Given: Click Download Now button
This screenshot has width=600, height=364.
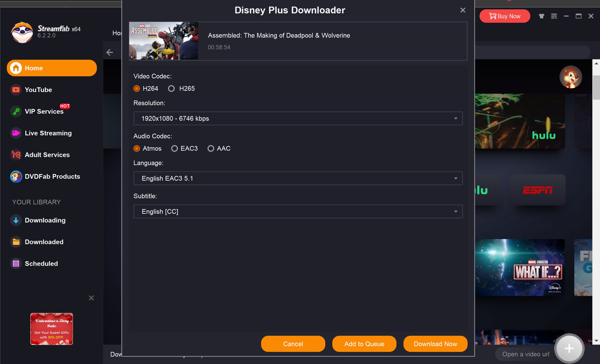Looking at the screenshot, I should 435,344.
